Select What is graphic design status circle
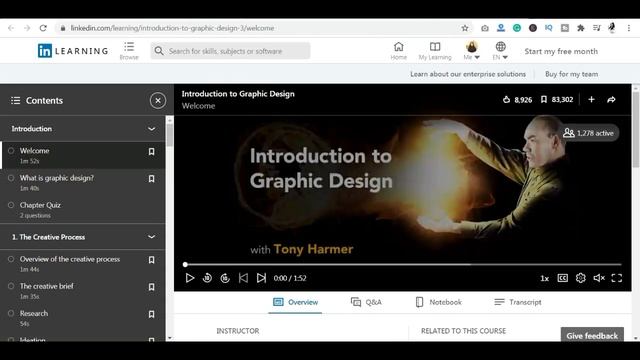The height and width of the screenshot is (360, 640). tap(11, 178)
